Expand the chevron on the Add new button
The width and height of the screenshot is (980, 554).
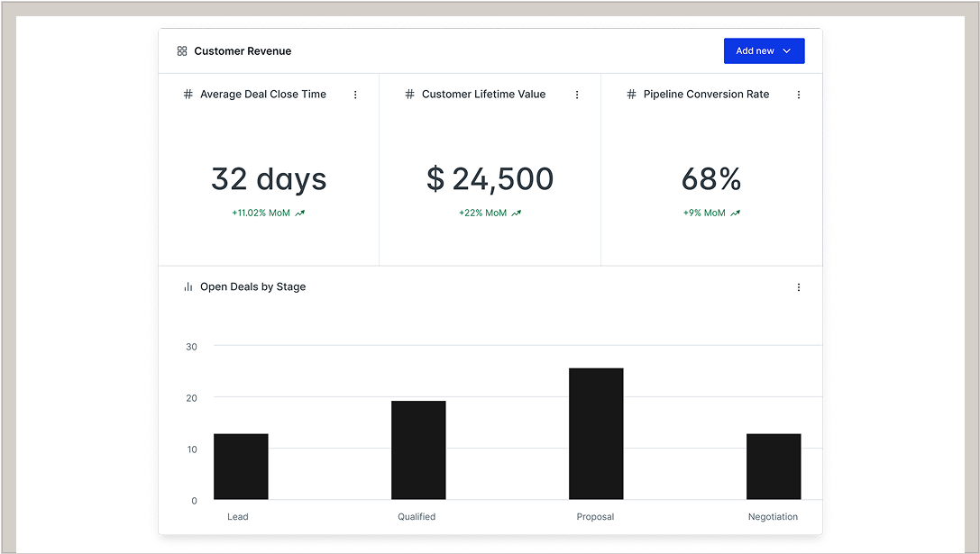tap(787, 51)
